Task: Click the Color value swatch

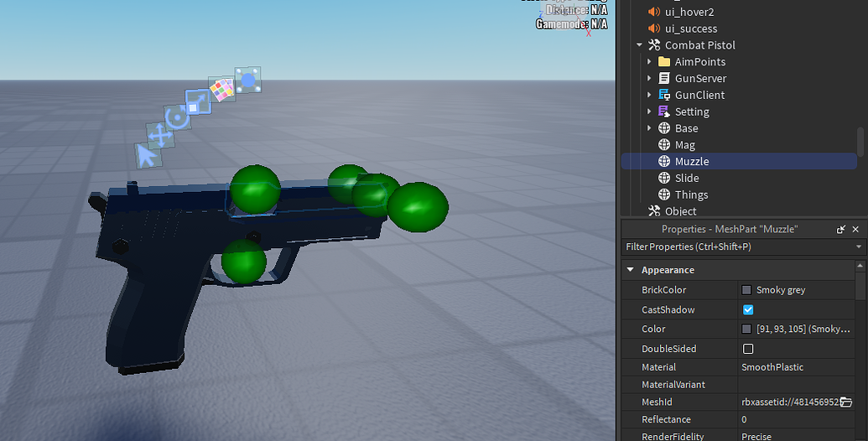Action: tap(746, 329)
